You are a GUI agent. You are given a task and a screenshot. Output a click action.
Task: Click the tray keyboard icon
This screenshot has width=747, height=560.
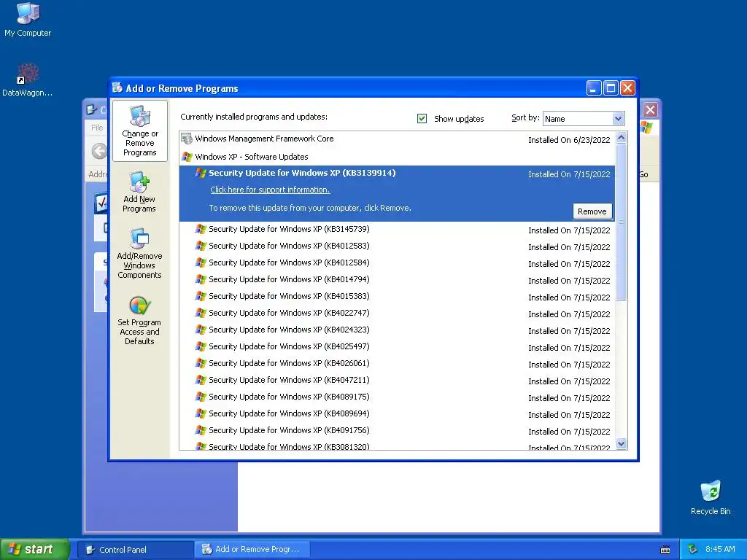(665, 550)
